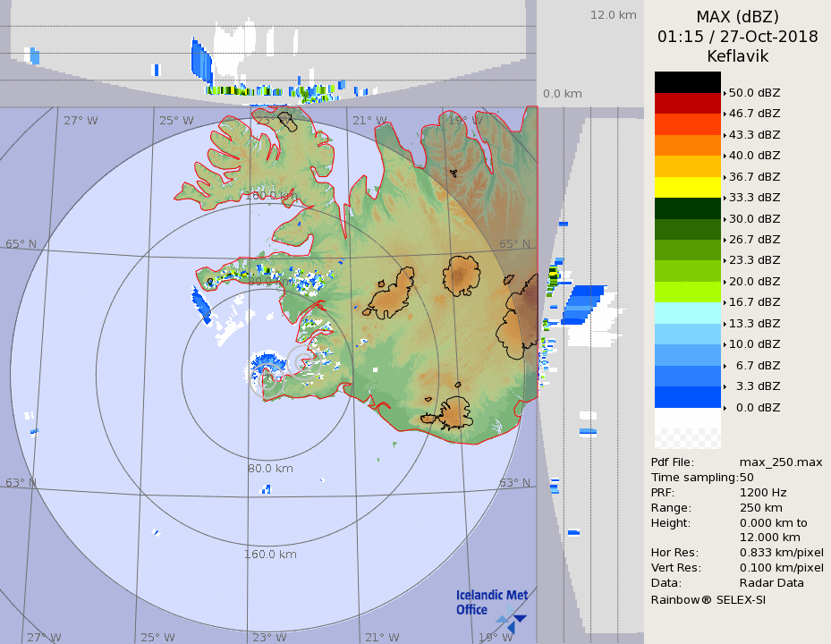
Task: Click the max_250.max file name
Action: (x=780, y=462)
